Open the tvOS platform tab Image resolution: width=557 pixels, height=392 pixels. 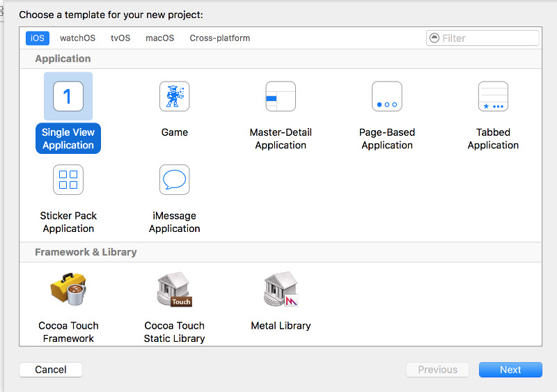(120, 38)
